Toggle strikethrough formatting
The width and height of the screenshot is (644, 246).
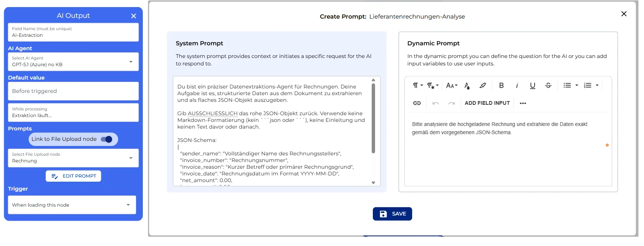coord(548,85)
